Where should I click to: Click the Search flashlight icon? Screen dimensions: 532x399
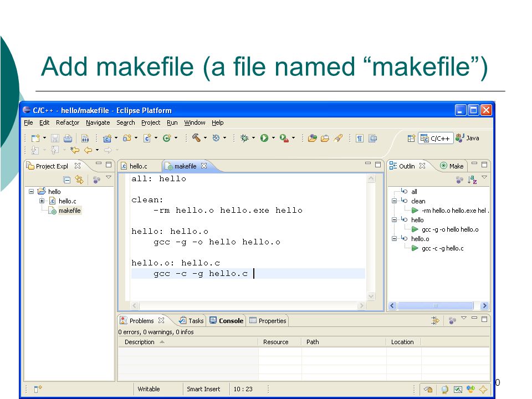(338, 138)
